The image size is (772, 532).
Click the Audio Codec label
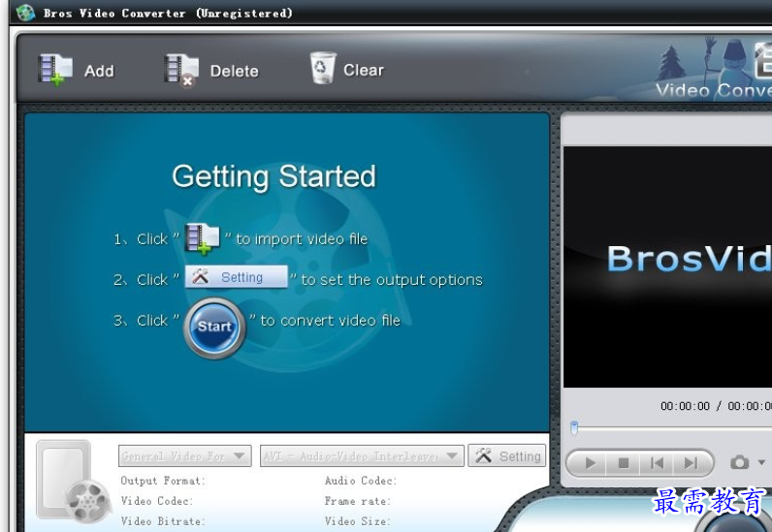pos(361,481)
